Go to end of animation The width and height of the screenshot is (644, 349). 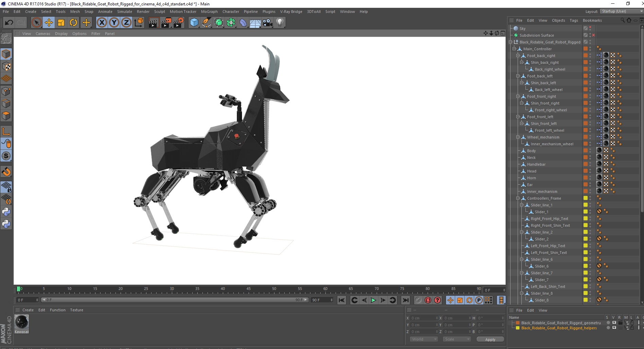coord(406,300)
